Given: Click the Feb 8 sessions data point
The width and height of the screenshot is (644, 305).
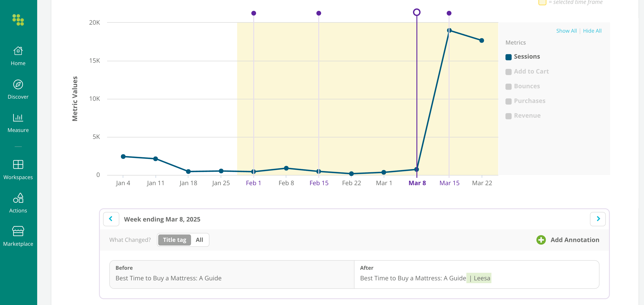Looking at the screenshot, I should point(286,168).
